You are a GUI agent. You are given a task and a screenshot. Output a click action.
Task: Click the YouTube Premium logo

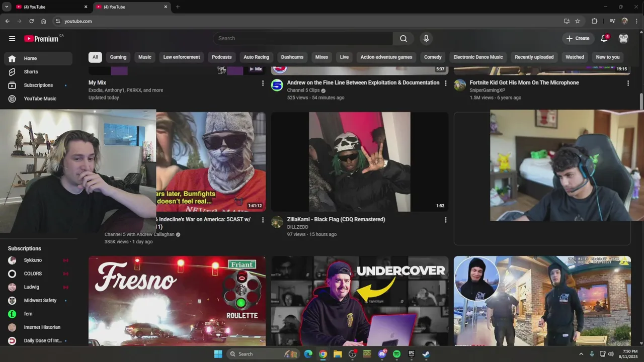coord(42,39)
